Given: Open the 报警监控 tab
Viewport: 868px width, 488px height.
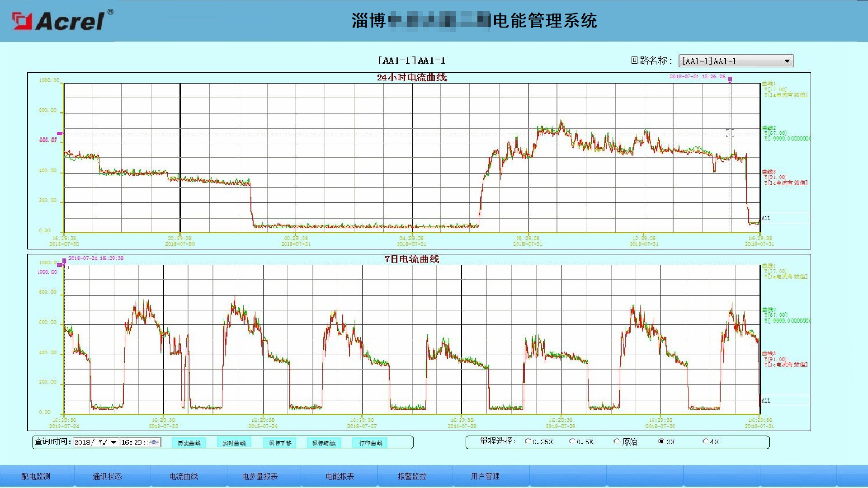Looking at the screenshot, I should [x=412, y=476].
